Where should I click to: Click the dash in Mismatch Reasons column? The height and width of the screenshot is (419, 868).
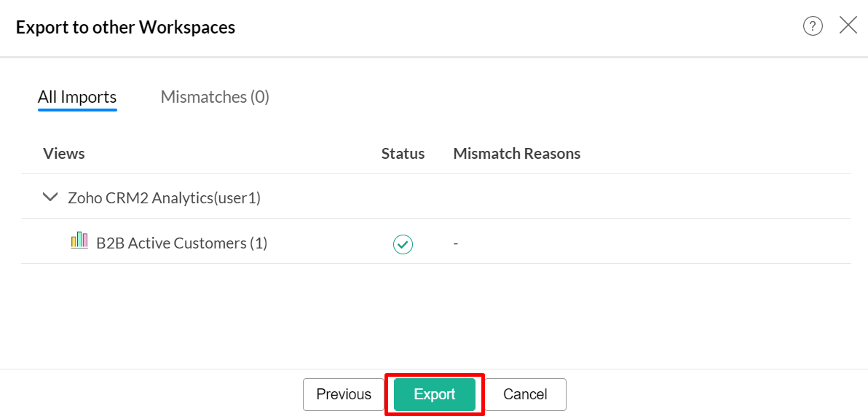(x=455, y=244)
